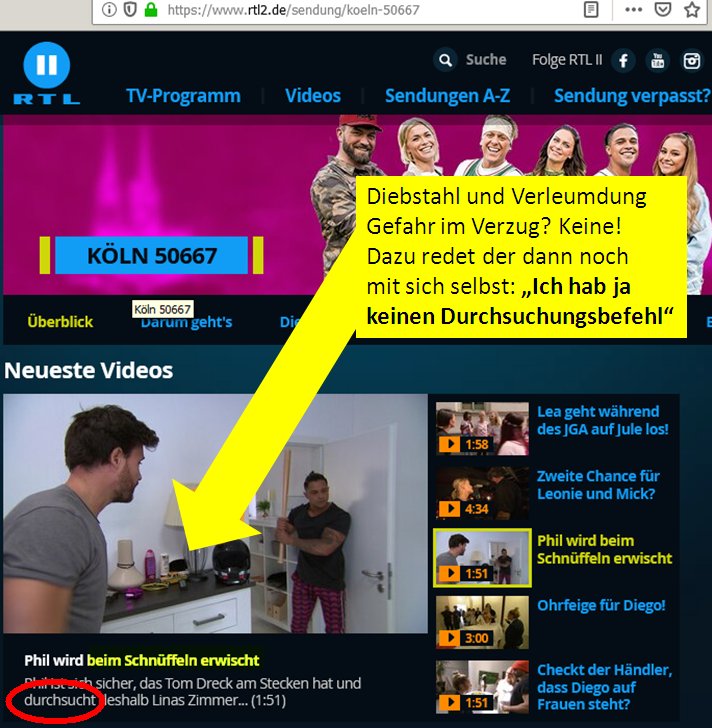Switch to the Überblick tab
Screen dimensions: 712x728
pos(60,322)
